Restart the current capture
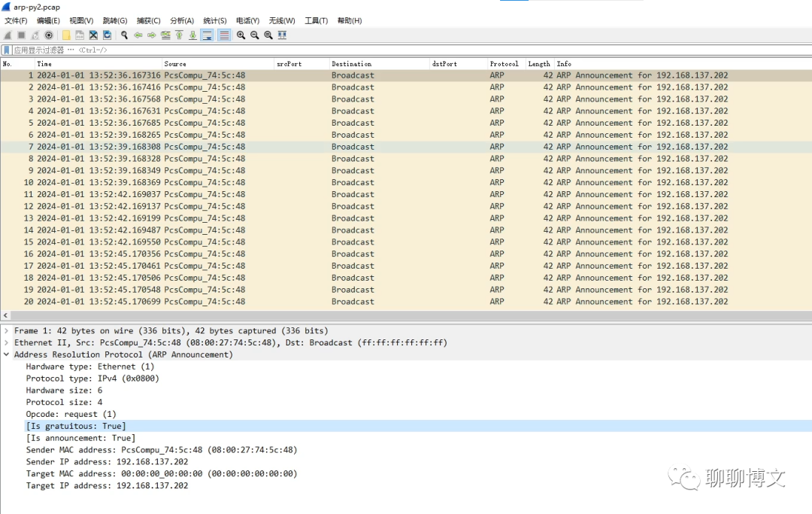This screenshot has height=514, width=812. pos(35,35)
